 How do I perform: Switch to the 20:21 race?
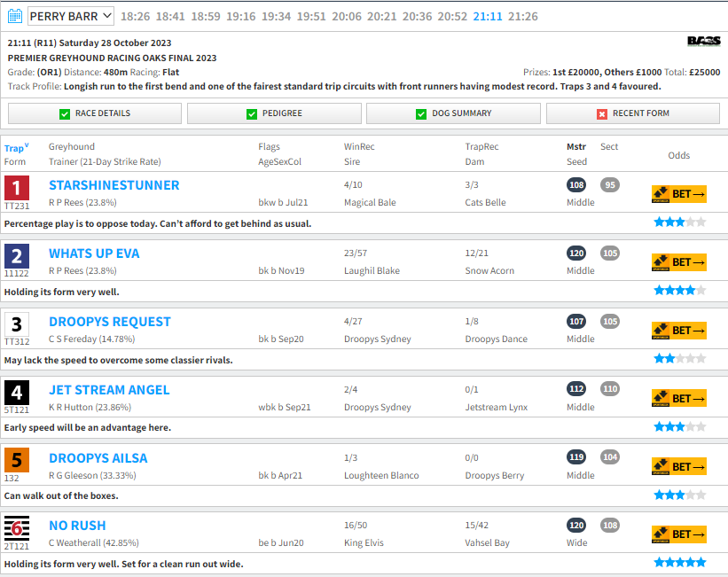coord(381,17)
